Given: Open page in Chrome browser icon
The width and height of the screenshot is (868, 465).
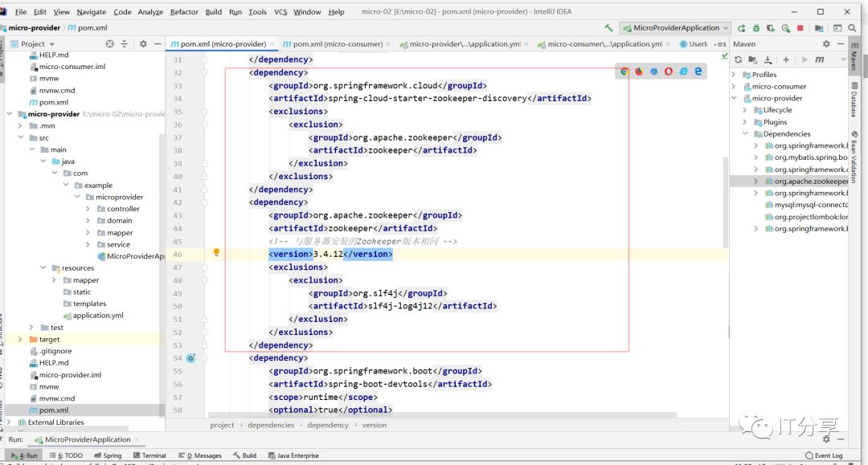Looking at the screenshot, I should pyautogui.click(x=624, y=71).
